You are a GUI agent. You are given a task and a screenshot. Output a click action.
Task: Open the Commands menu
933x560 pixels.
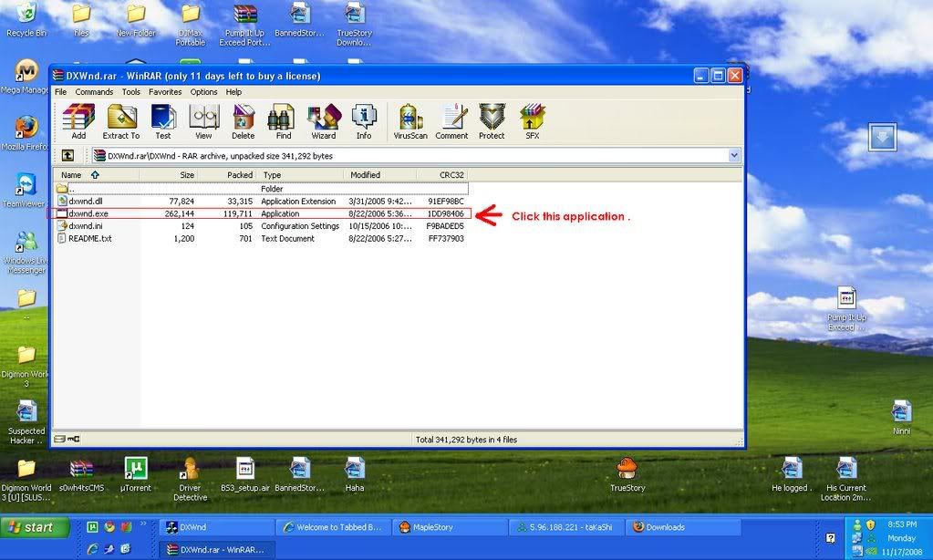pyautogui.click(x=94, y=91)
